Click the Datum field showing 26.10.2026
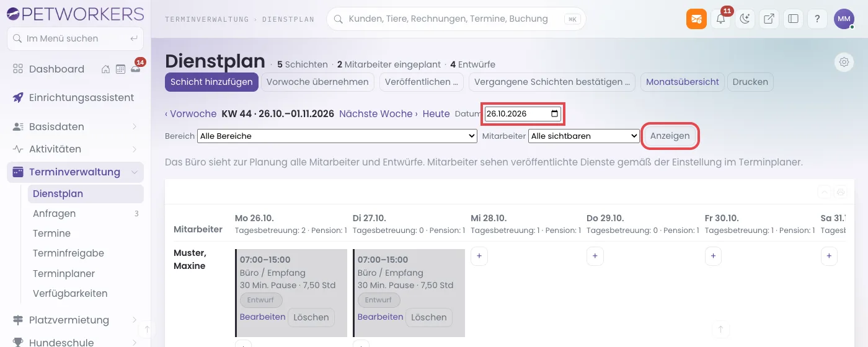The image size is (868, 347). click(x=523, y=114)
